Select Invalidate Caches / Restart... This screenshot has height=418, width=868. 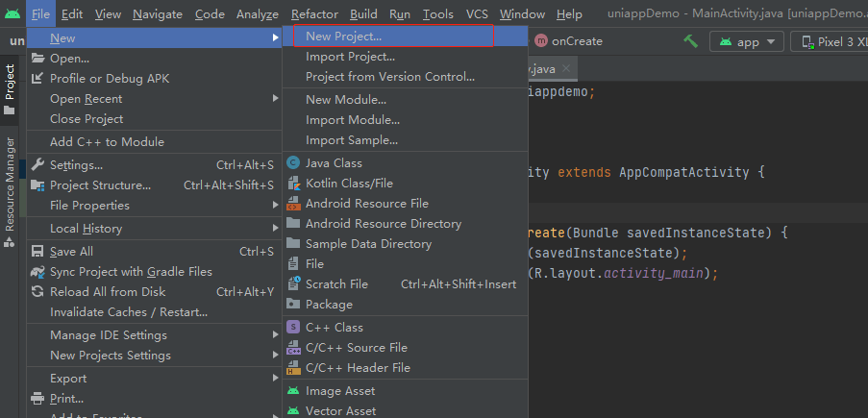tap(154, 312)
